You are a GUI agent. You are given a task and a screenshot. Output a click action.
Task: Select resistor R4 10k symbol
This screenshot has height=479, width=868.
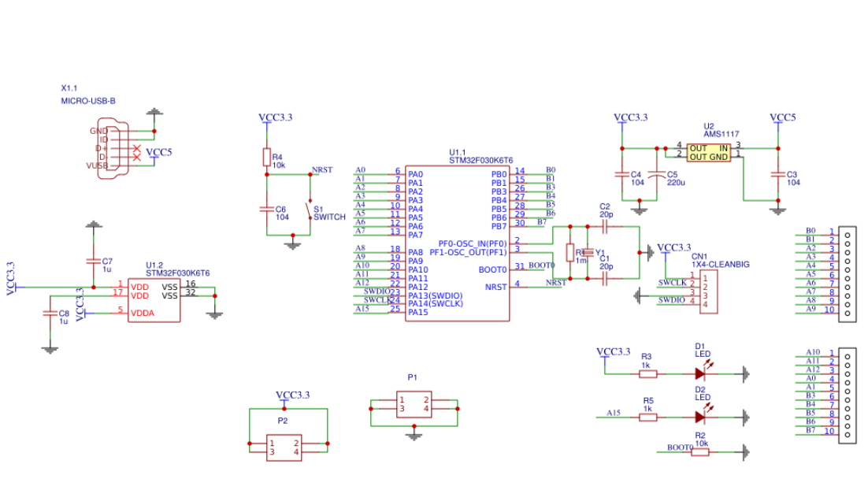coord(267,157)
